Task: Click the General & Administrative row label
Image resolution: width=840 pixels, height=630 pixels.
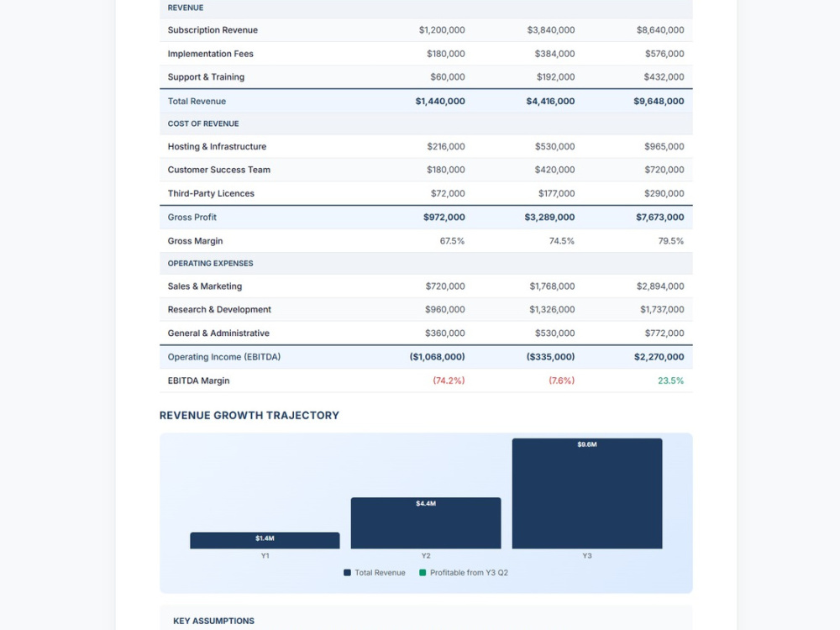Action: 218,333
